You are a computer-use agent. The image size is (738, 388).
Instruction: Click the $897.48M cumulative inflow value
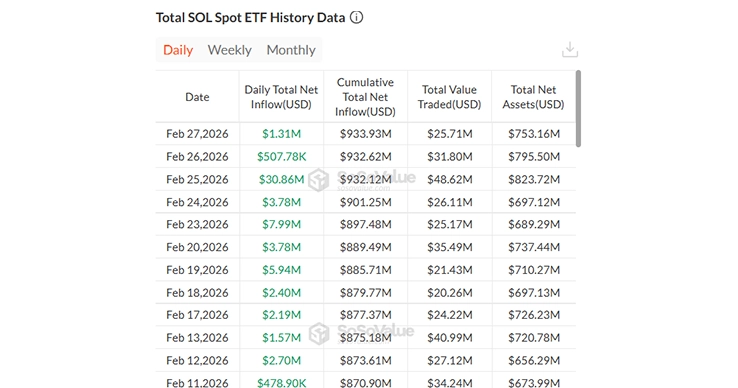pos(366,224)
